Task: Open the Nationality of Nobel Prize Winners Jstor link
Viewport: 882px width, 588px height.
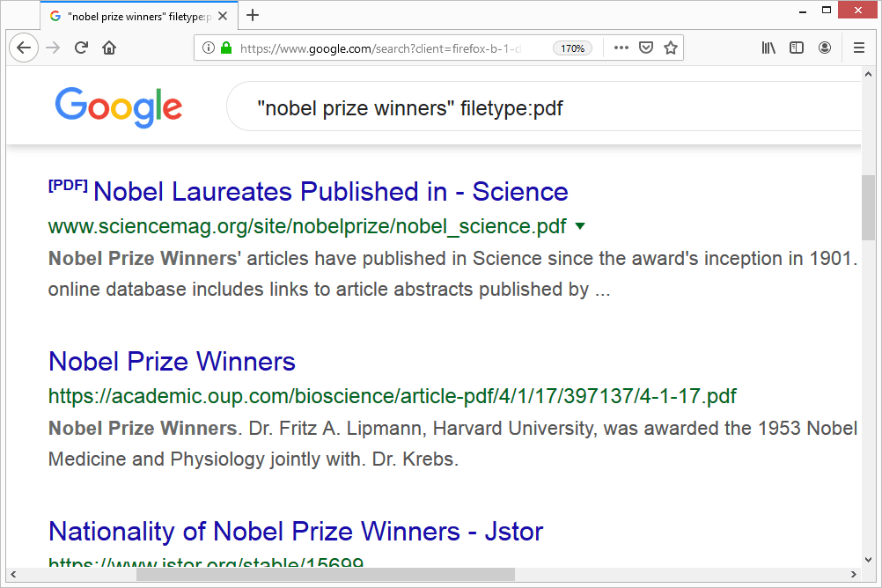Action: click(x=296, y=532)
